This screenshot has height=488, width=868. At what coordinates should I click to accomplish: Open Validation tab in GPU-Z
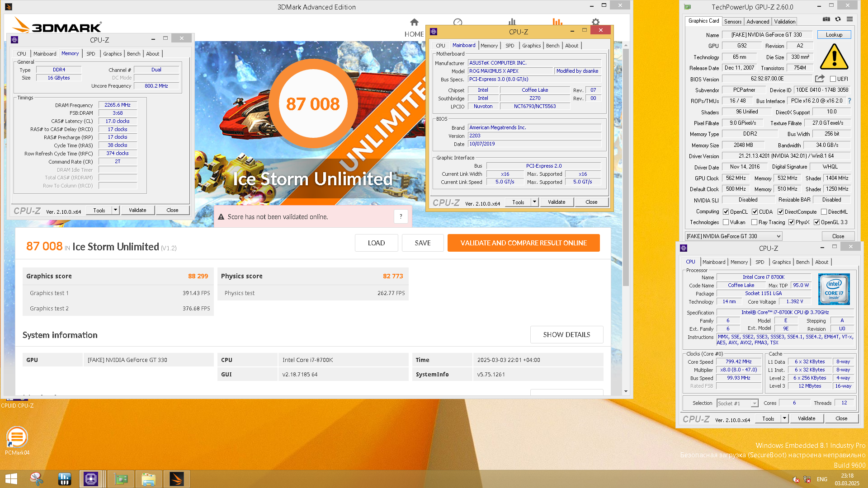coord(784,21)
